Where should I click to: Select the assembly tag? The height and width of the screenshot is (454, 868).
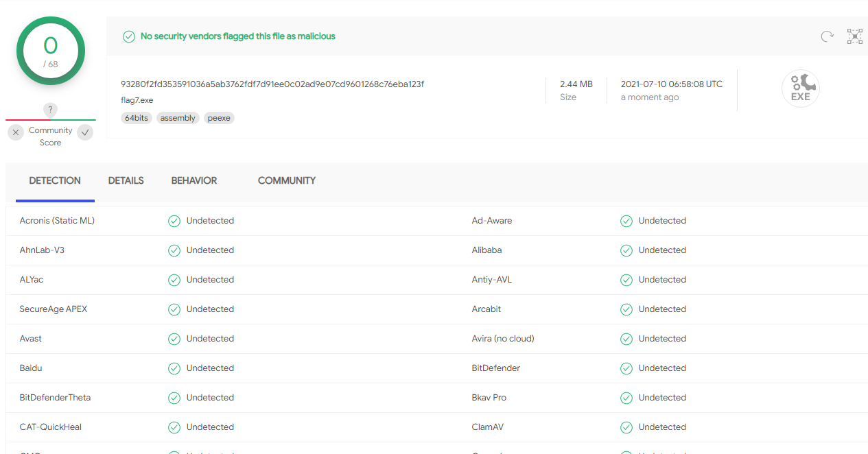point(178,118)
